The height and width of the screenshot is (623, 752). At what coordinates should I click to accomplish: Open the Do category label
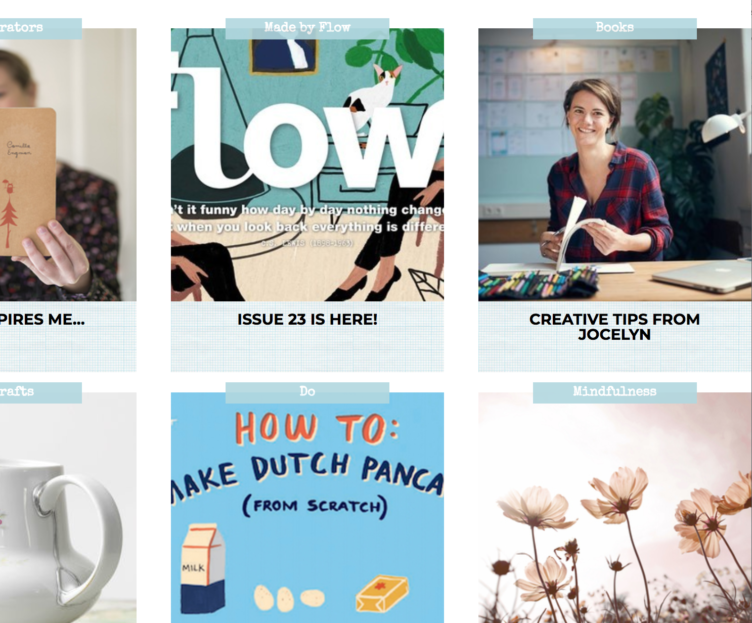click(307, 392)
